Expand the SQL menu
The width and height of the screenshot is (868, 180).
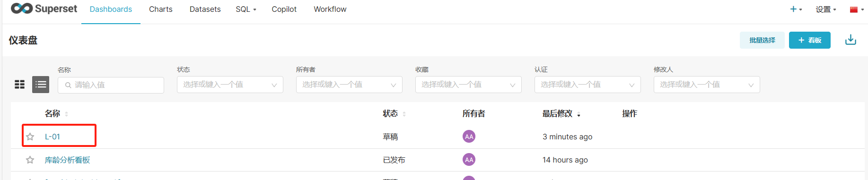tap(246, 9)
